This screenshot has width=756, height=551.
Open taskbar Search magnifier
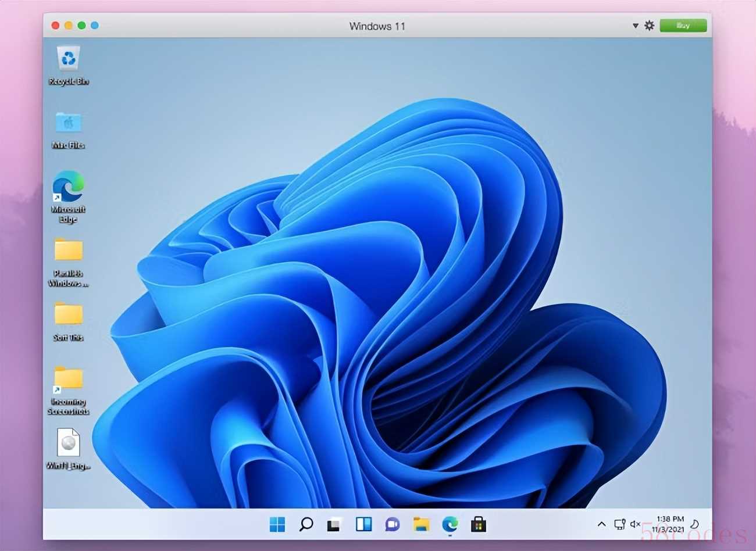point(306,524)
